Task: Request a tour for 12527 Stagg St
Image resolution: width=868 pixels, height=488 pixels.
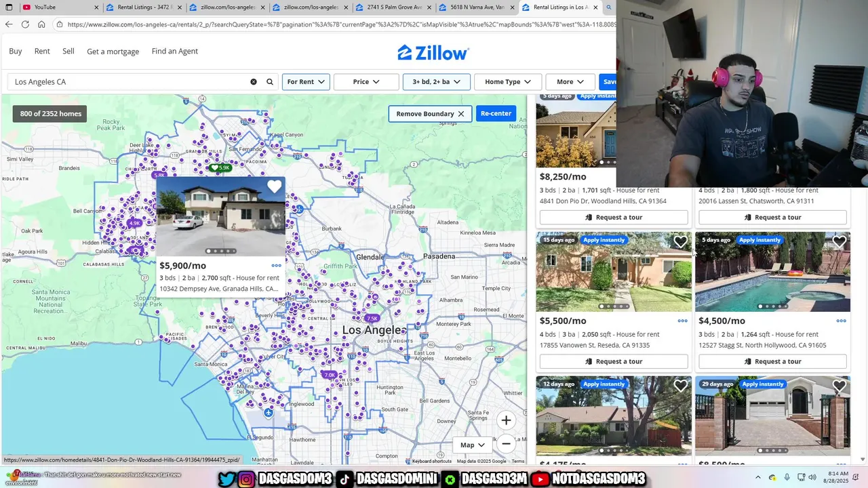Action: click(x=772, y=362)
